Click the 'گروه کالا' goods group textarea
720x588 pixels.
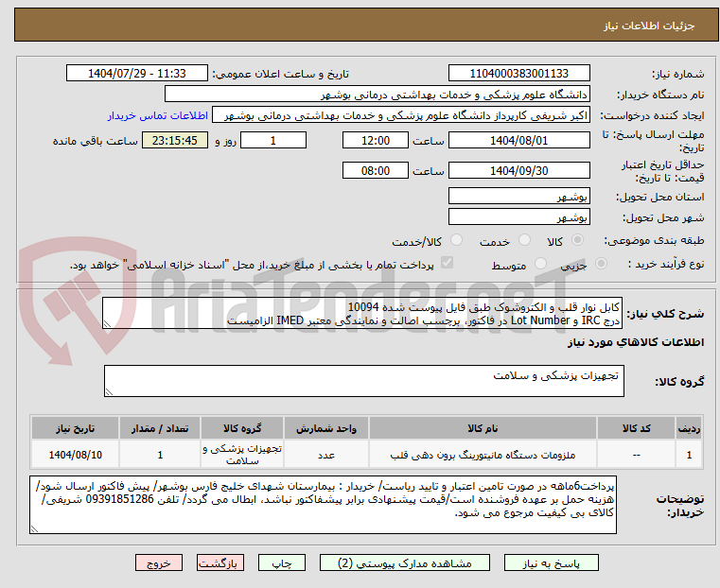coord(363,381)
